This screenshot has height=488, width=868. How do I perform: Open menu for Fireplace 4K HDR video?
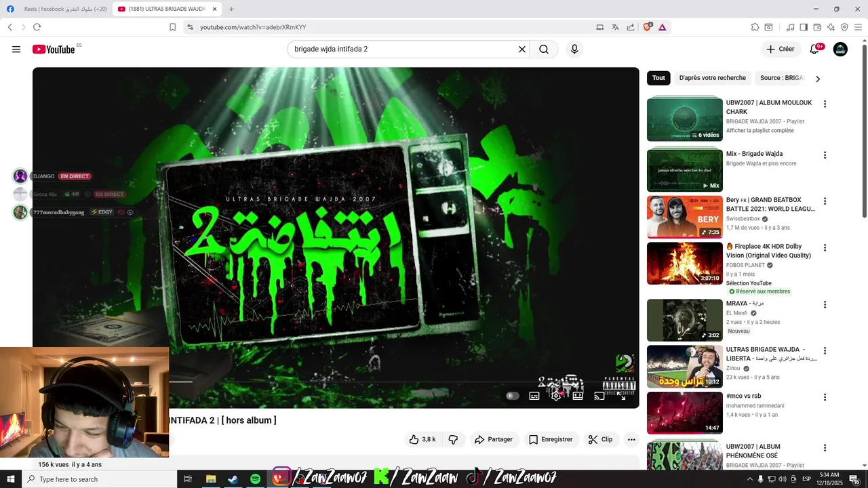click(x=825, y=248)
